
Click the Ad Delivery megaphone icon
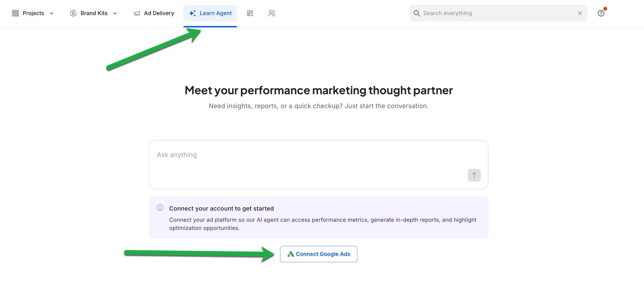(x=137, y=13)
